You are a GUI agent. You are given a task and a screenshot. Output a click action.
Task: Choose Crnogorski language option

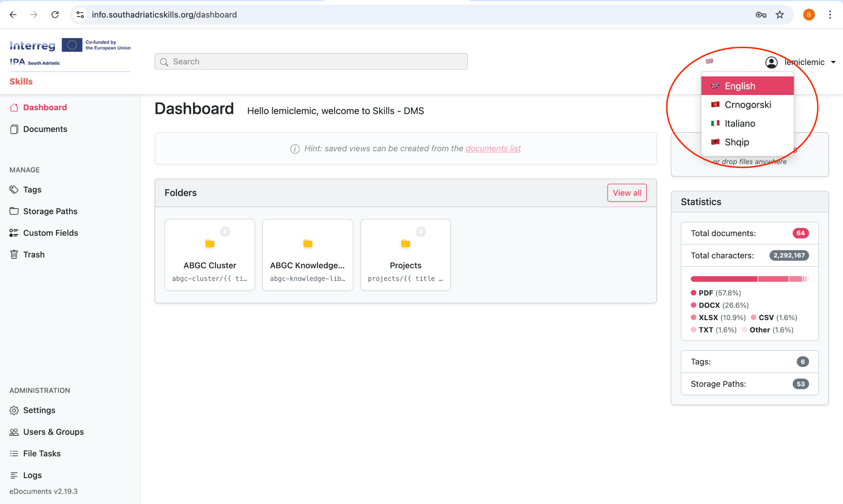pos(748,105)
